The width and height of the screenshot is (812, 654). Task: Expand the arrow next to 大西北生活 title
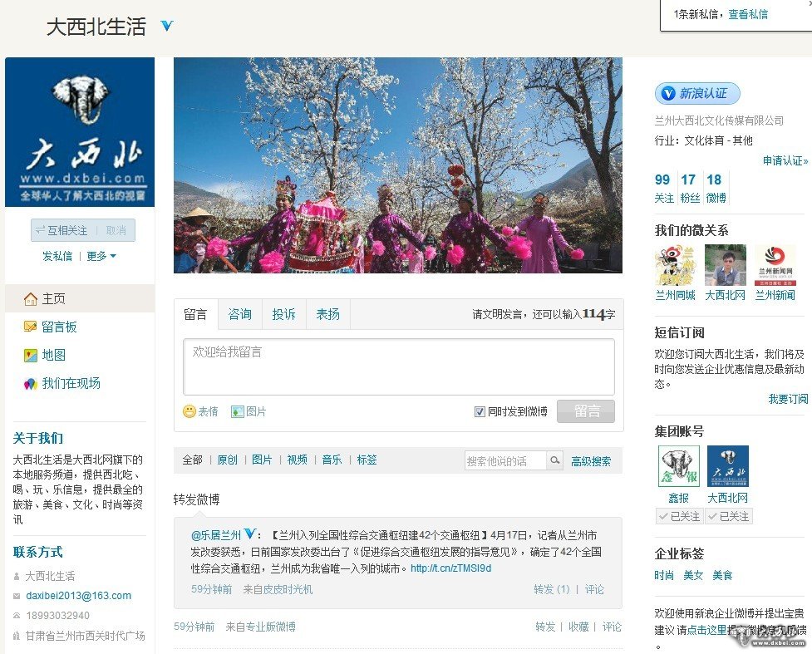coord(167,27)
